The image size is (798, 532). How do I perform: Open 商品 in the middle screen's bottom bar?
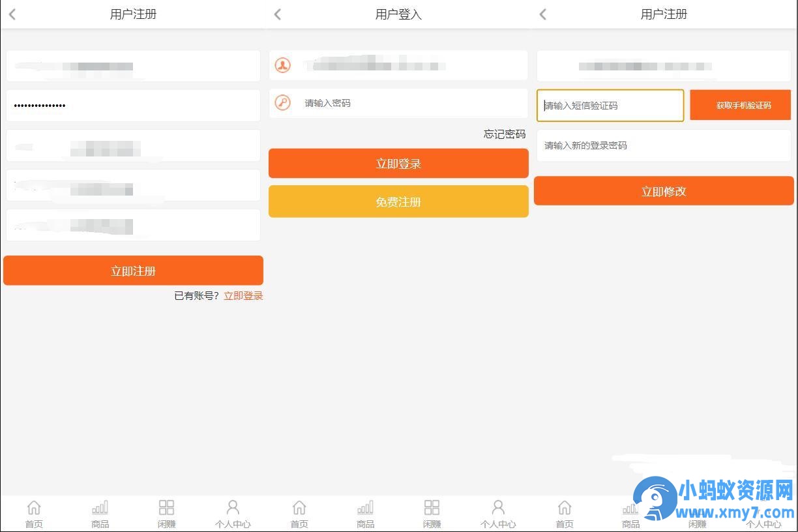tap(365, 514)
